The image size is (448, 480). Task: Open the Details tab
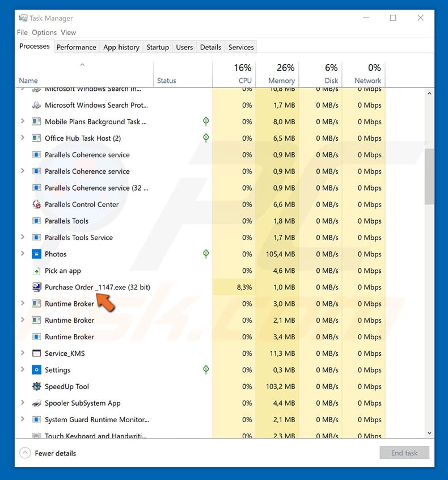(x=210, y=47)
